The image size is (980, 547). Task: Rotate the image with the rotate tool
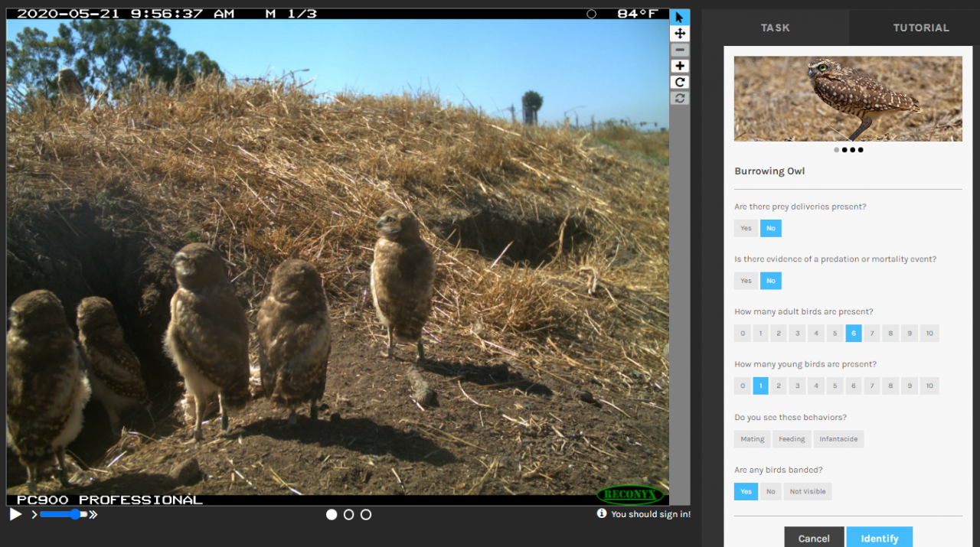[680, 82]
